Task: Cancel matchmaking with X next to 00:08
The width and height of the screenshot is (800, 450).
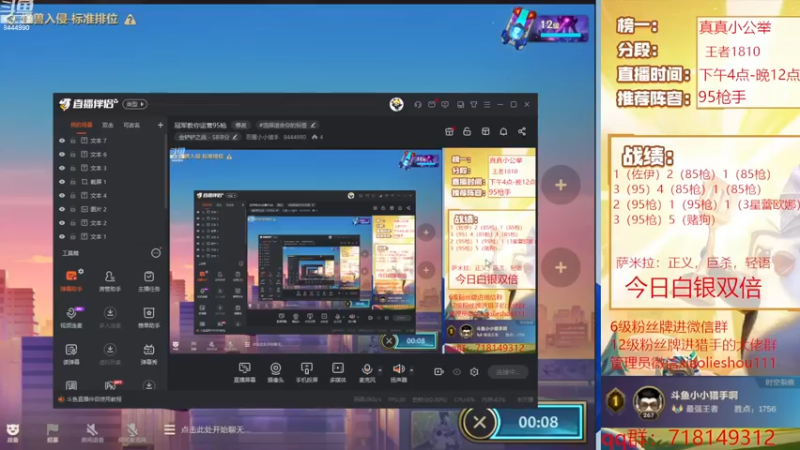Action: click(479, 422)
